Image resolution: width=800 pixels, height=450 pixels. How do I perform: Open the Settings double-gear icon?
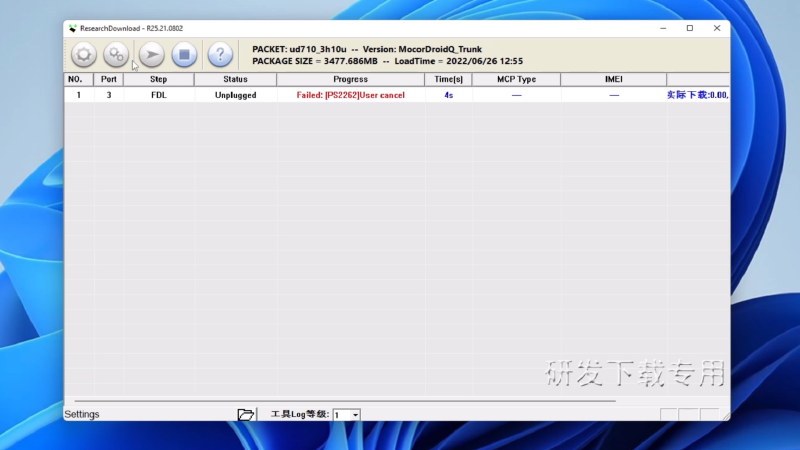(x=117, y=55)
